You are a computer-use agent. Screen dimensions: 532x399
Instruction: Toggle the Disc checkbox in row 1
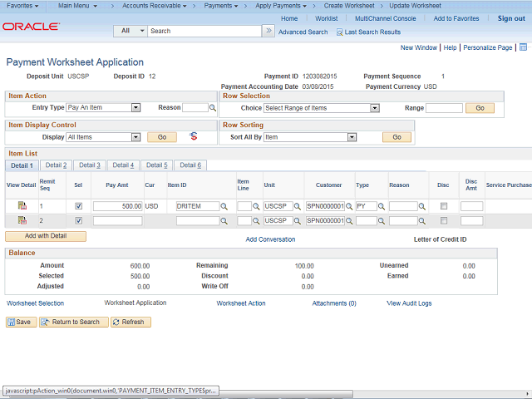click(444, 206)
